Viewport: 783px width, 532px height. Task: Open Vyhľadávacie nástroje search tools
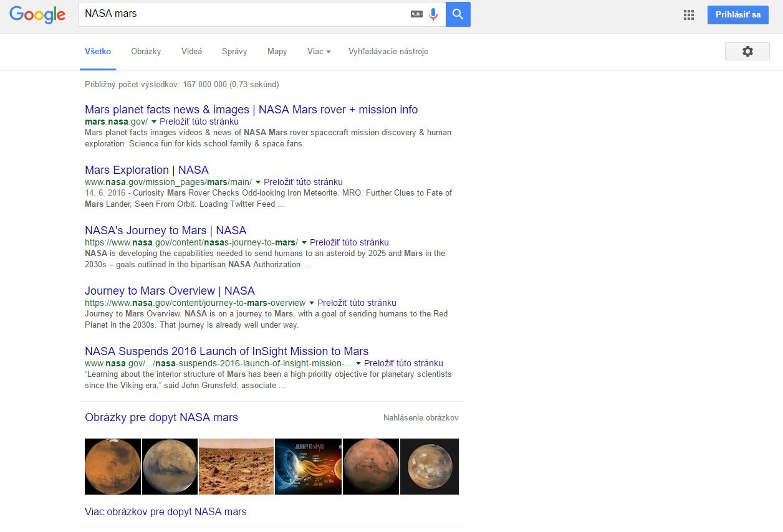click(388, 52)
